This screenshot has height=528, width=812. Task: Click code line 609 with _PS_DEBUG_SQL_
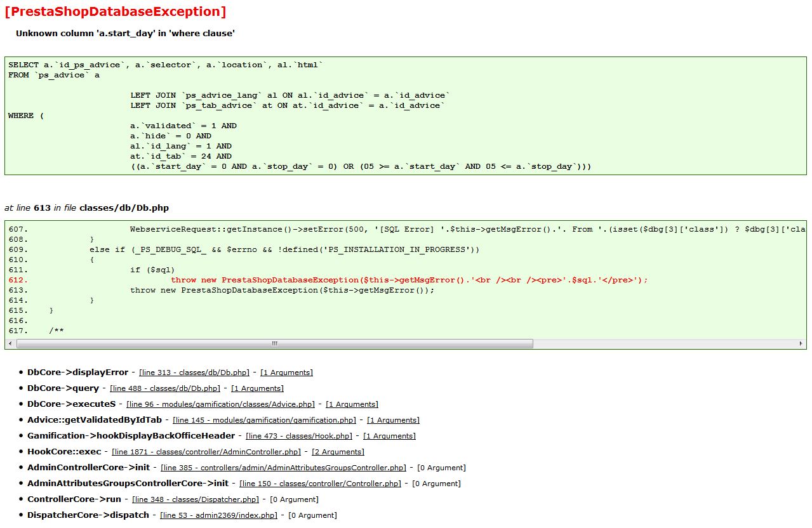click(244, 249)
